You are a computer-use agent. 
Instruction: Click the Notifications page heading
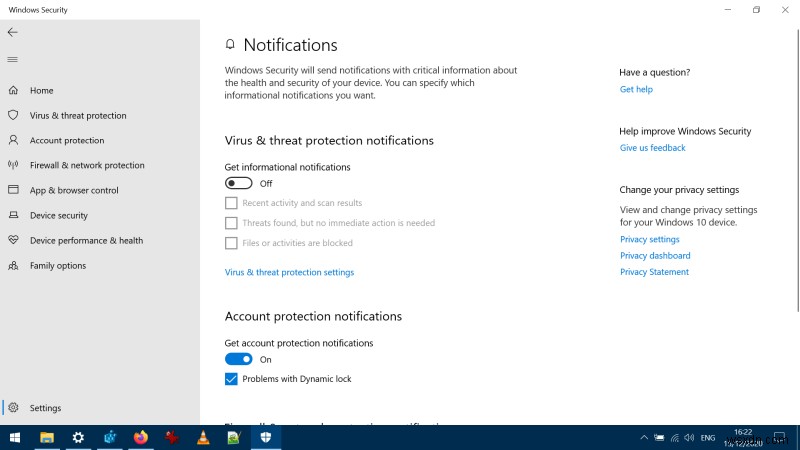pyautogui.click(x=290, y=45)
